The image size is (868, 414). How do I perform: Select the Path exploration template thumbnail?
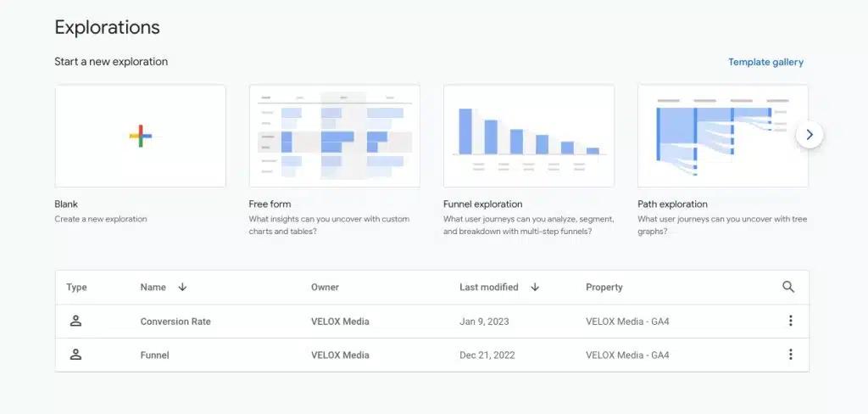click(x=722, y=136)
